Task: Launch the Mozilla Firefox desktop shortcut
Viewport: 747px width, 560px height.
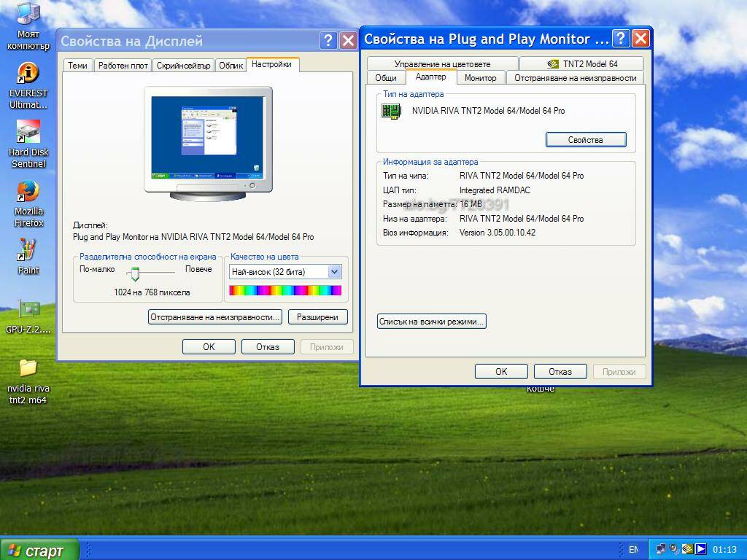Action: pos(28,203)
